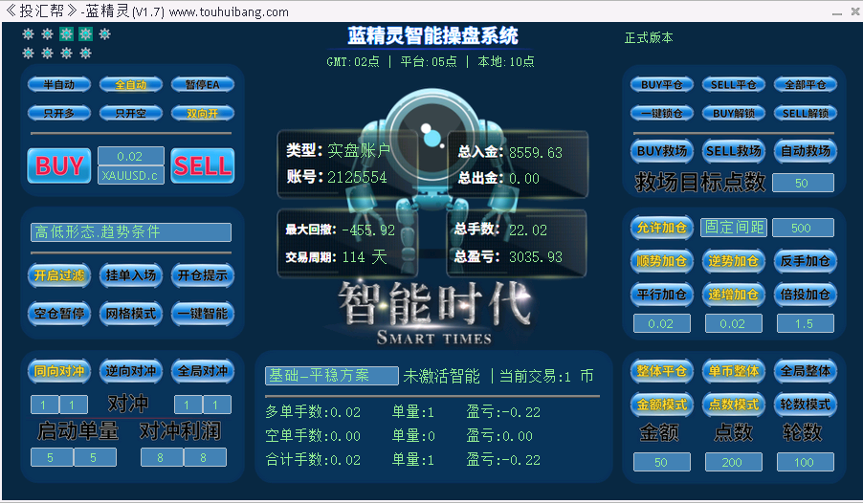Select 只开多 long-only mode

click(x=59, y=114)
